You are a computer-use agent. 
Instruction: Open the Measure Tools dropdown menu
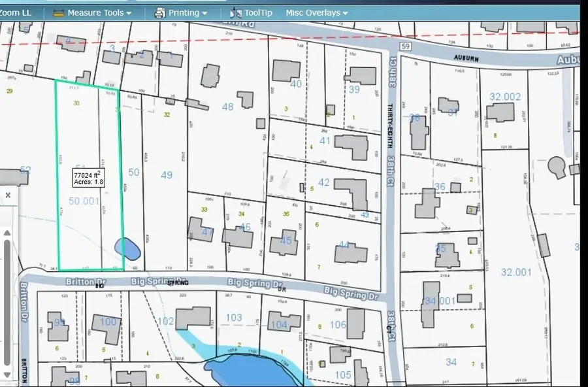[99, 12]
